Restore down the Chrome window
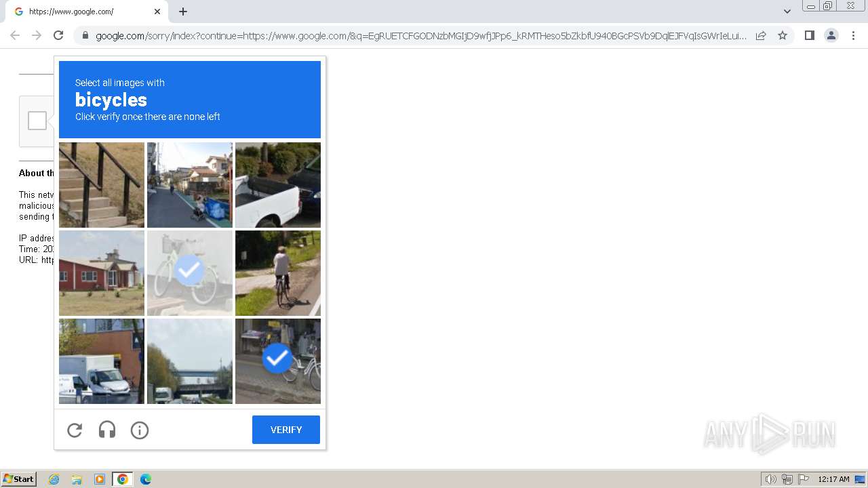The height and width of the screenshot is (488, 868). click(x=828, y=5)
